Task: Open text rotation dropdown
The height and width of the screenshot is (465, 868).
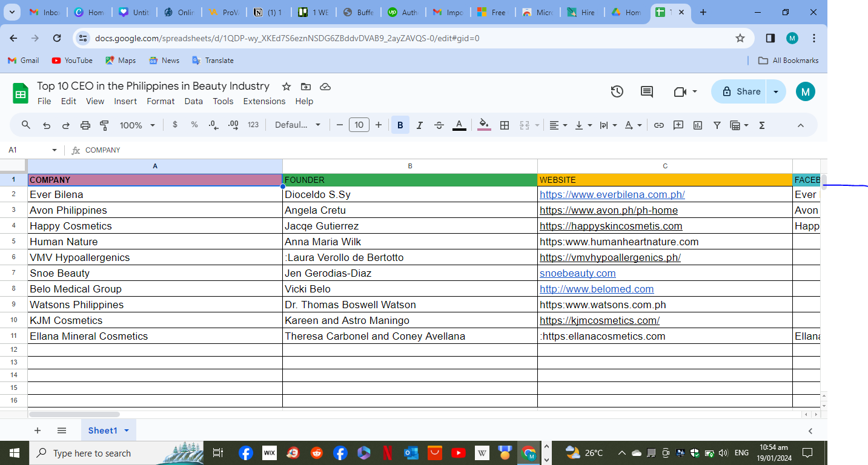Action: [633, 125]
